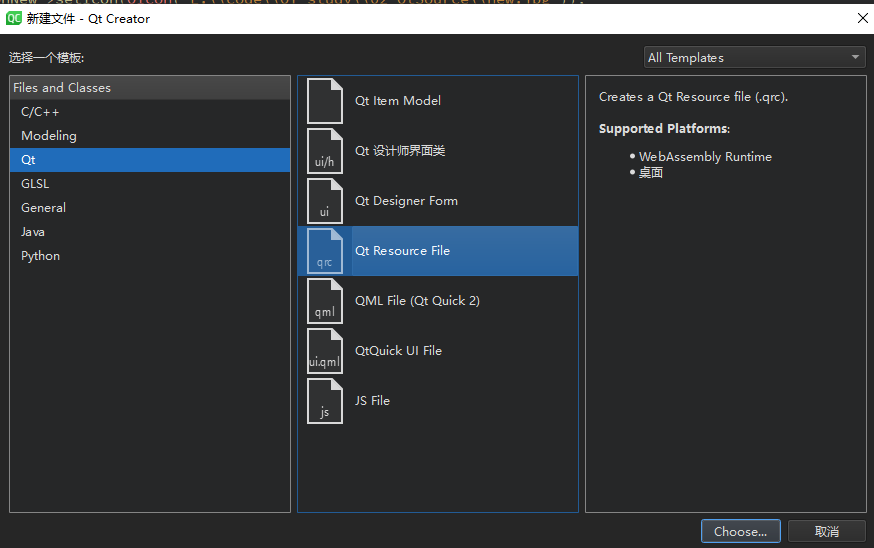The image size is (874, 548).
Task: Click the Qt Creator logo in title bar
Action: (14, 18)
